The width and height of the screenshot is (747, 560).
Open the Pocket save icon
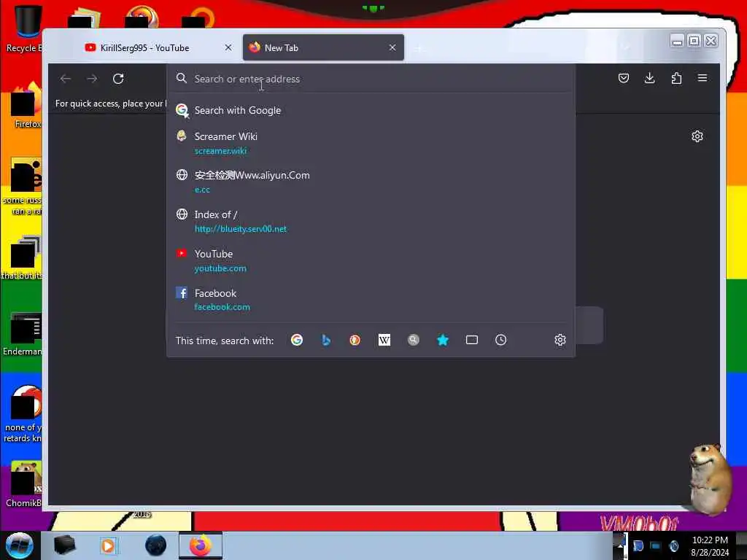[623, 78]
